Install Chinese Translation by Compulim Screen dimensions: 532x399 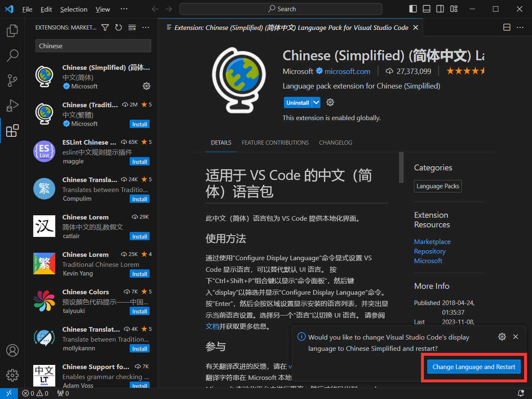(140, 199)
